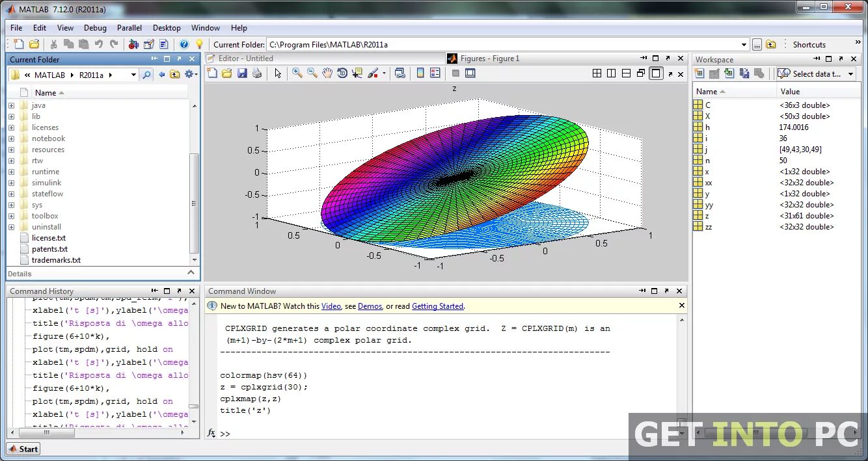
Task: Open GUIDE from the main toolbar
Action: coord(149,44)
